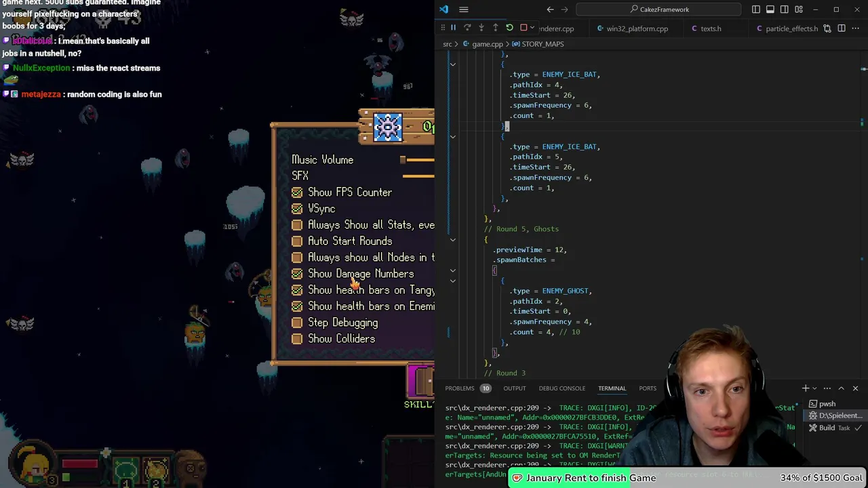Toggle the secondary sidebar layout icon
This screenshot has width=868, height=488.
click(x=785, y=9)
